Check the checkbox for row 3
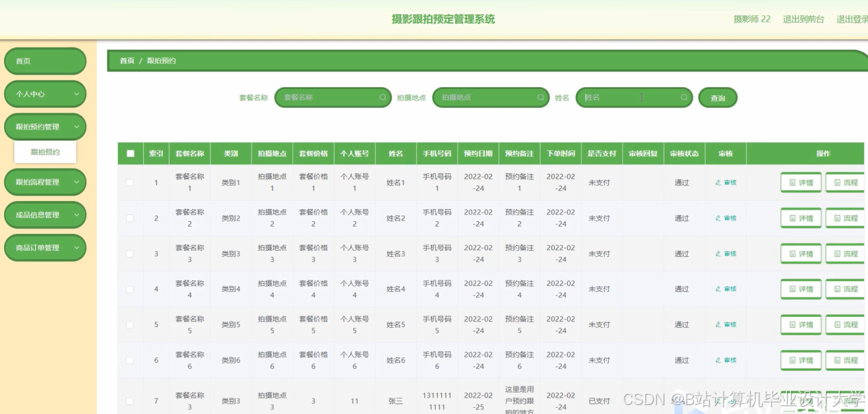The height and width of the screenshot is (414, 868). pos(129,254)
